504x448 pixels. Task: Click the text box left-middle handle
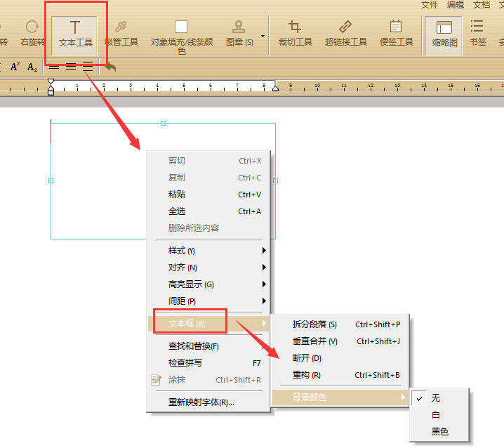coord(51,181)
